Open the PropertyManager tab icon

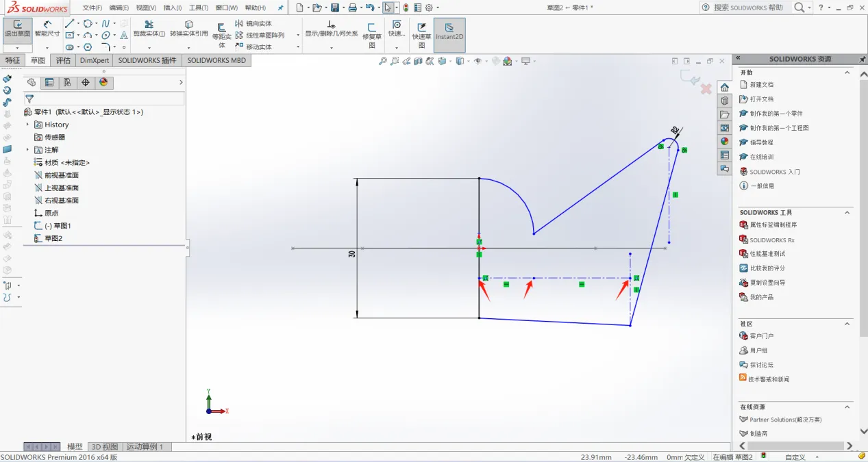coord(49,82)
